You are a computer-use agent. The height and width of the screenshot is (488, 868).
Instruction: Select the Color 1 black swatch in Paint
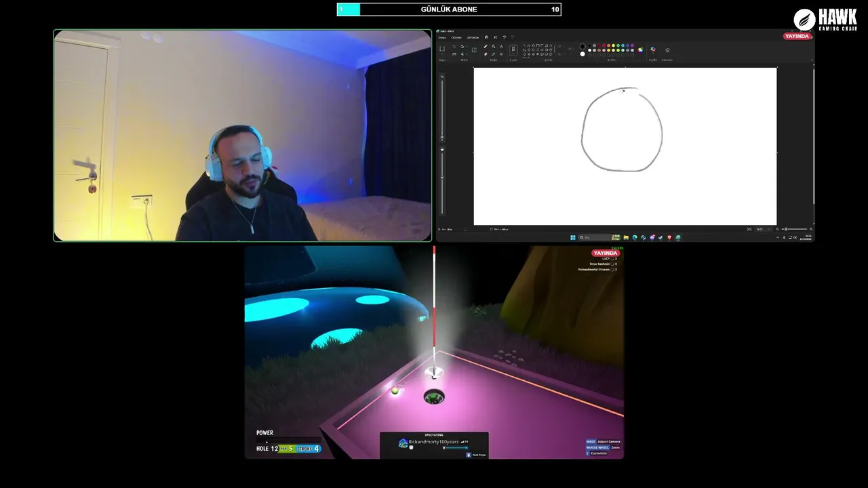(x=583, y=46)
